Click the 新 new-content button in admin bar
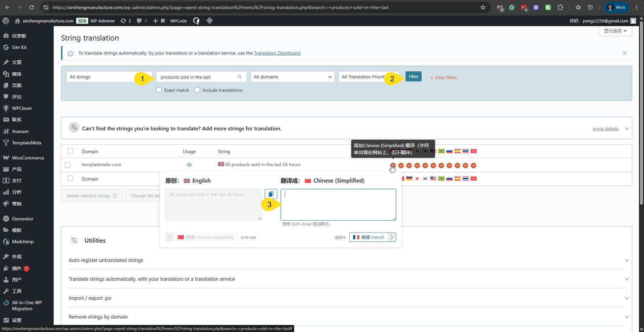This screenshot has width=644, height=332. click(x=159, y=21)
